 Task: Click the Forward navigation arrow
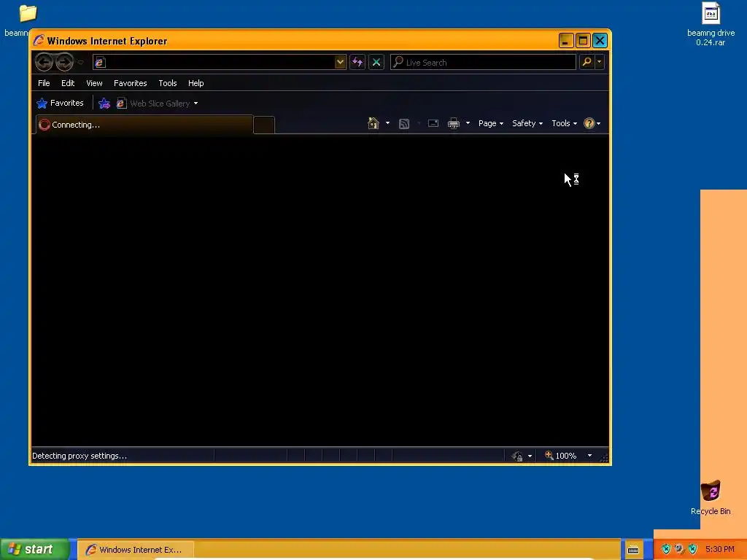click(64, 62)
